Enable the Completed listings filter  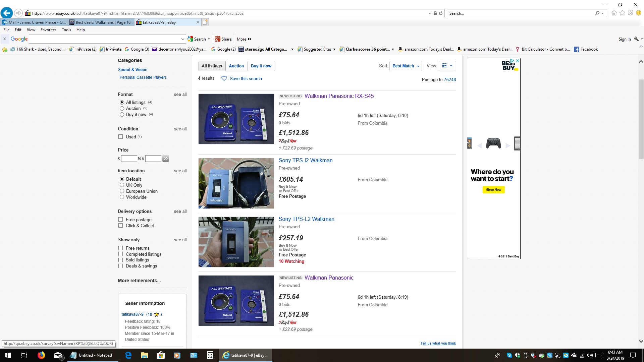(x=120, y=254)
